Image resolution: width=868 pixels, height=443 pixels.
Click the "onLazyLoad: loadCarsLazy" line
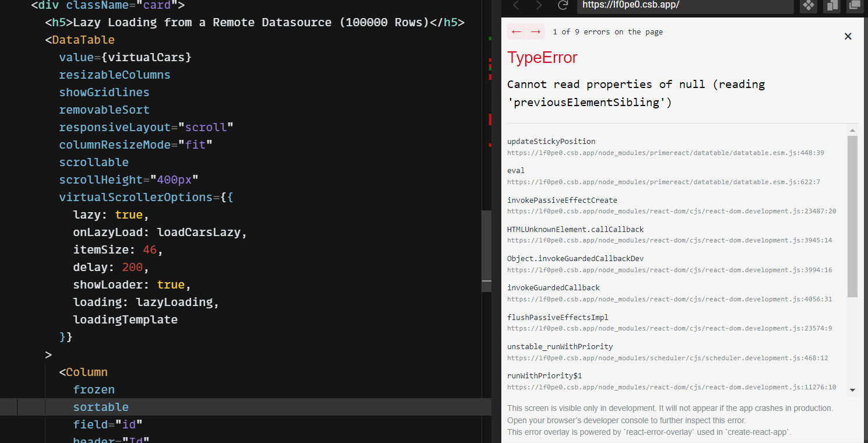tap(160, 233)
